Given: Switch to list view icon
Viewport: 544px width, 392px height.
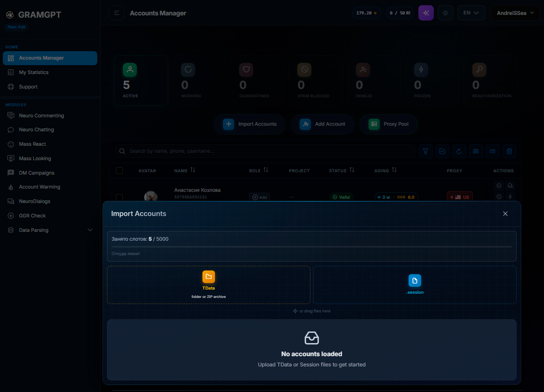Looking at the screenshot, I should pyautogui.click(x=492, y=151).
